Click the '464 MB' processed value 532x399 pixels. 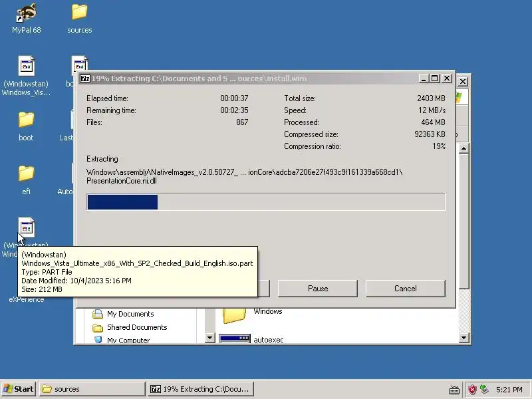[x=434, y=122]
